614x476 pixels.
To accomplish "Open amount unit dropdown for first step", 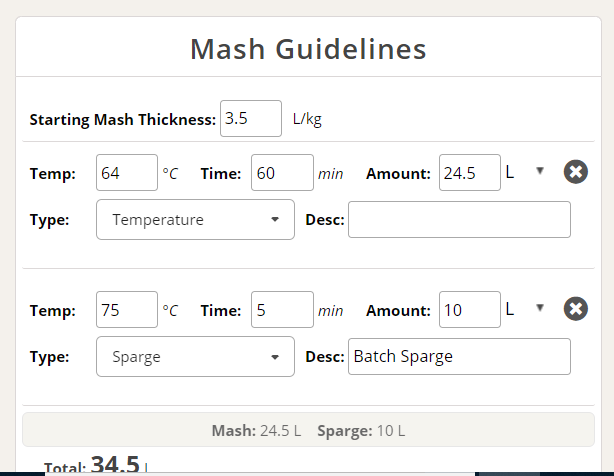I will click(525, 172).
